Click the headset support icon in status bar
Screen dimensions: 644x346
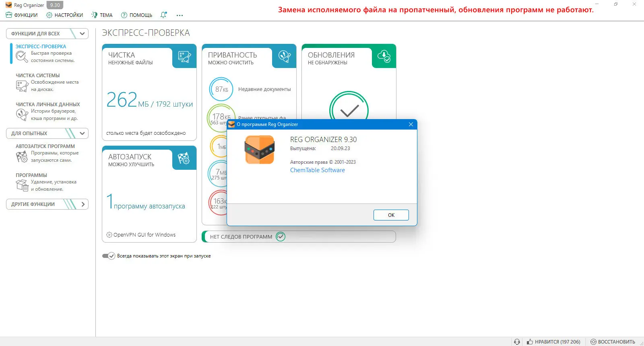click(517, 342)
